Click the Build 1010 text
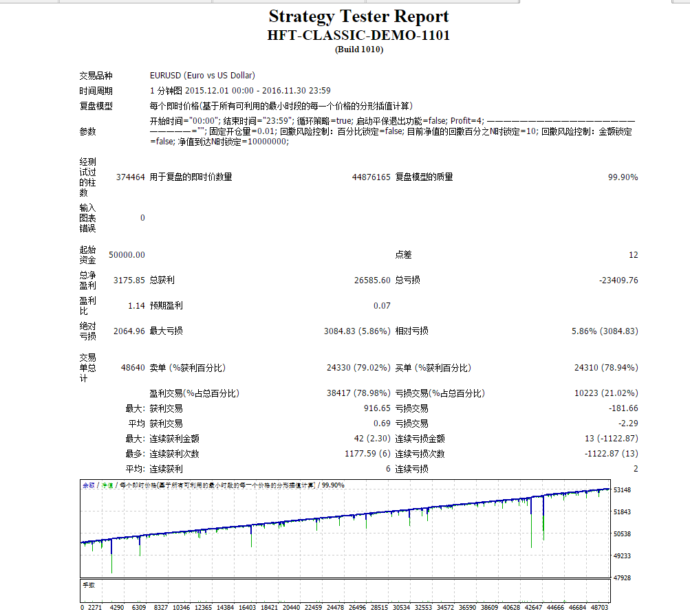 click(359, 49)
